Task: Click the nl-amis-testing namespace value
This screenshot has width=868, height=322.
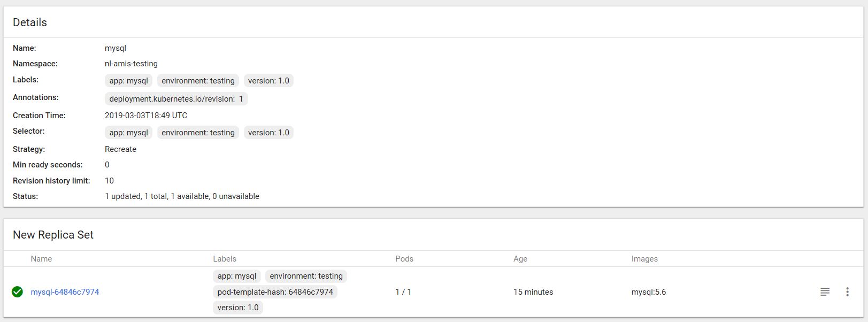Action: coord(131,64)
